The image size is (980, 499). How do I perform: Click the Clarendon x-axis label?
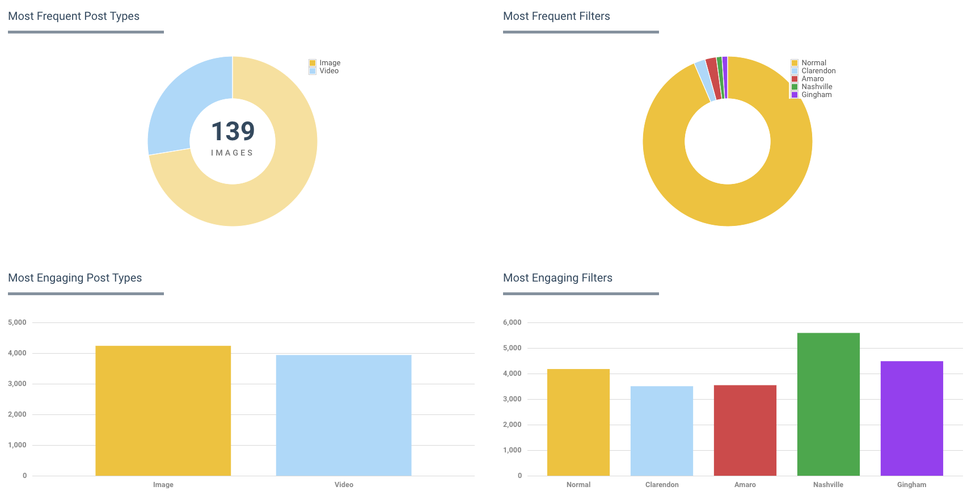[662, 485]
